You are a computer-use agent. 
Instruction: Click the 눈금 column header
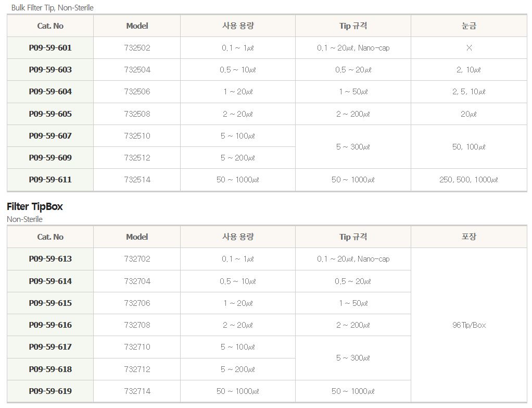point(469,26)
